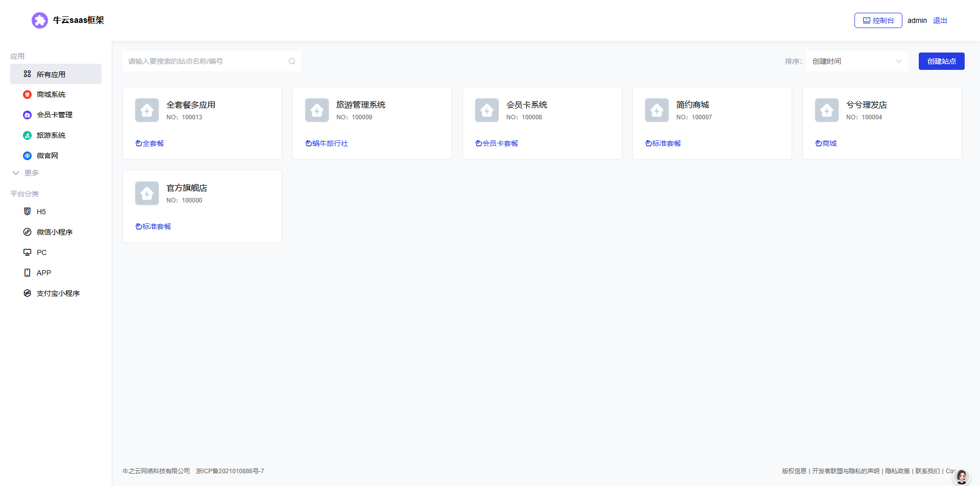Screen dimensions: 980x486
Task: Click the 开发者联盟与隐私的声明 footer link
Action: pos(846,471)
